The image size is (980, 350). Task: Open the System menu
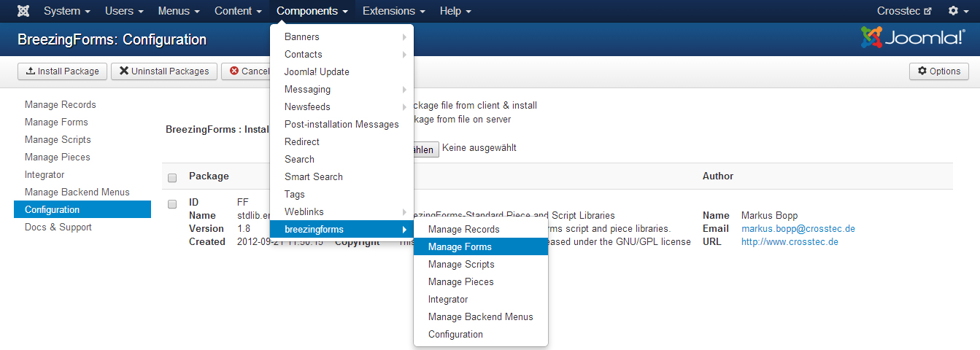(x=67, y=11)
